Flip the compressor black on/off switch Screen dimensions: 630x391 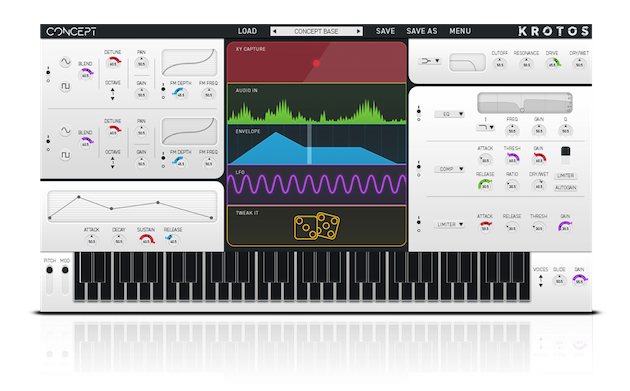point(565,156)
